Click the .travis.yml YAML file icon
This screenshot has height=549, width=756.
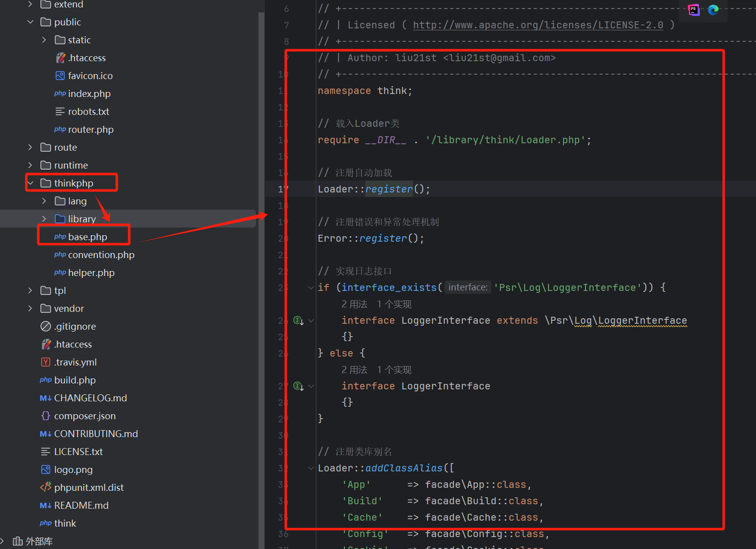(x=46, y=362)
